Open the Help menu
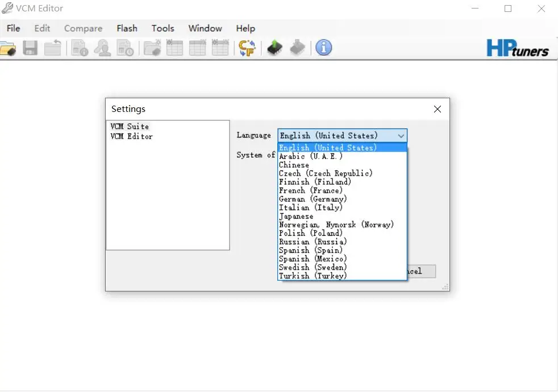Image resolution: width=558 pixels, height=392 pixels. pos(245,28)
